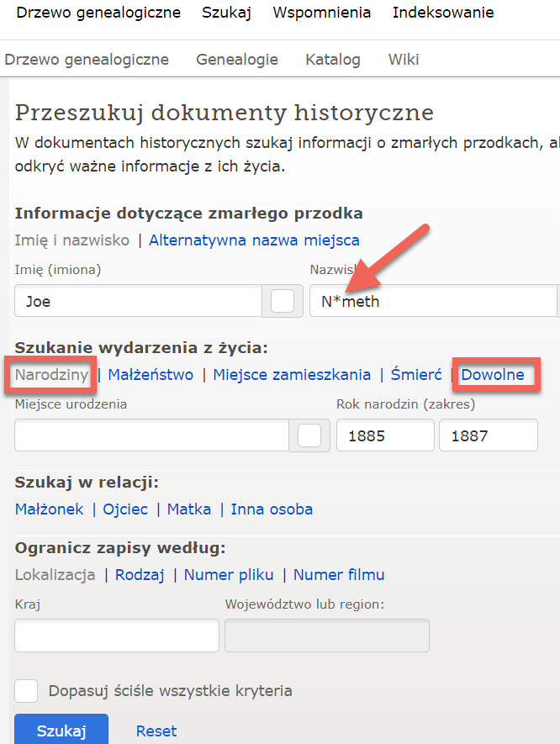This screenshot has height=744, width=560.
Task: Restrict records by Numer pliku
Action: 229,575
